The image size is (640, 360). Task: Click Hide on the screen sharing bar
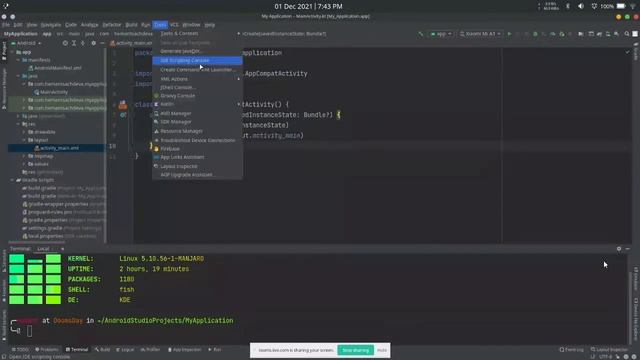[x=382, y=350]
